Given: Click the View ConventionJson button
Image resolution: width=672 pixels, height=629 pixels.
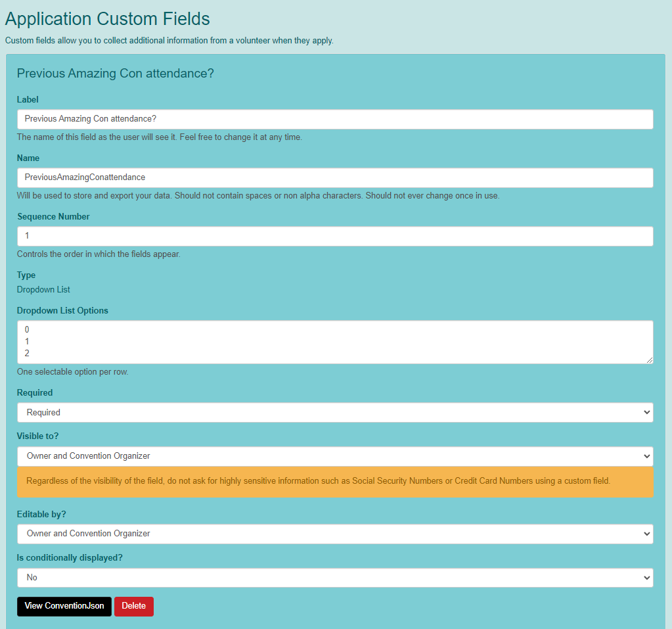Looking at the screenshot, I should click(64, 606).
